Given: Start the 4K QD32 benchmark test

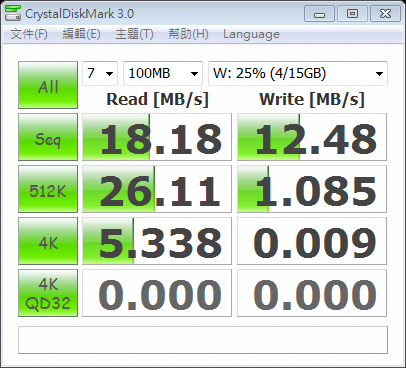Looking at the screenshot, I should click(x=48, y=293).
